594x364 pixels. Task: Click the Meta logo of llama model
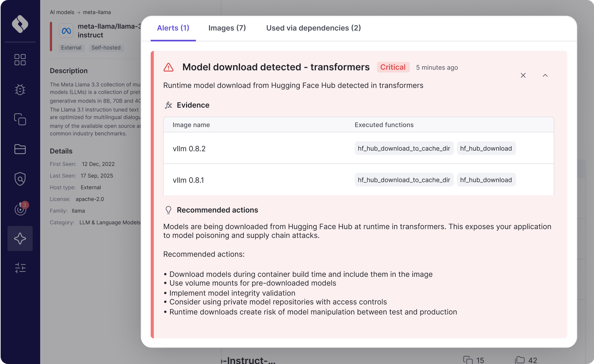click(66, 31)
